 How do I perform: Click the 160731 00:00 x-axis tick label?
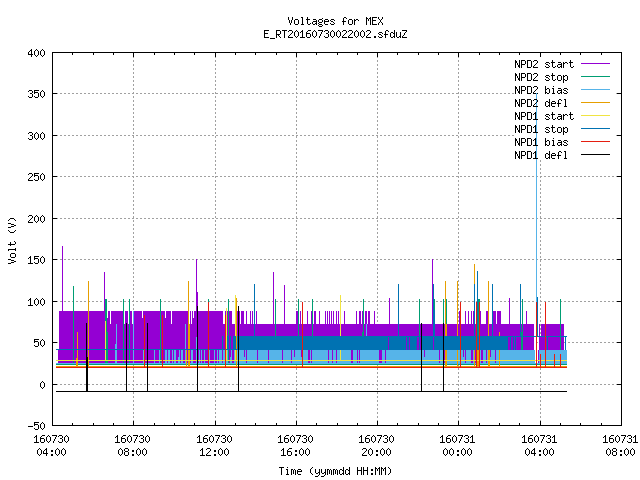click(x=457, y=445)
